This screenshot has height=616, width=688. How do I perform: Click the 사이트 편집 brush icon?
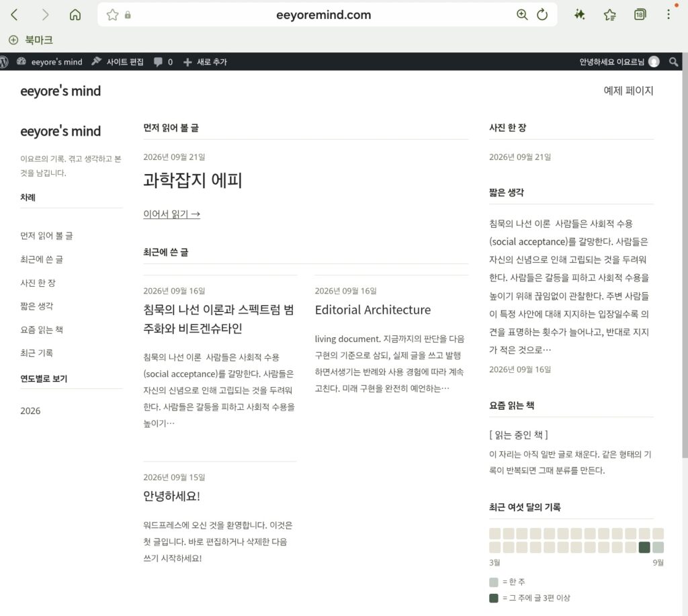(96, 61)
